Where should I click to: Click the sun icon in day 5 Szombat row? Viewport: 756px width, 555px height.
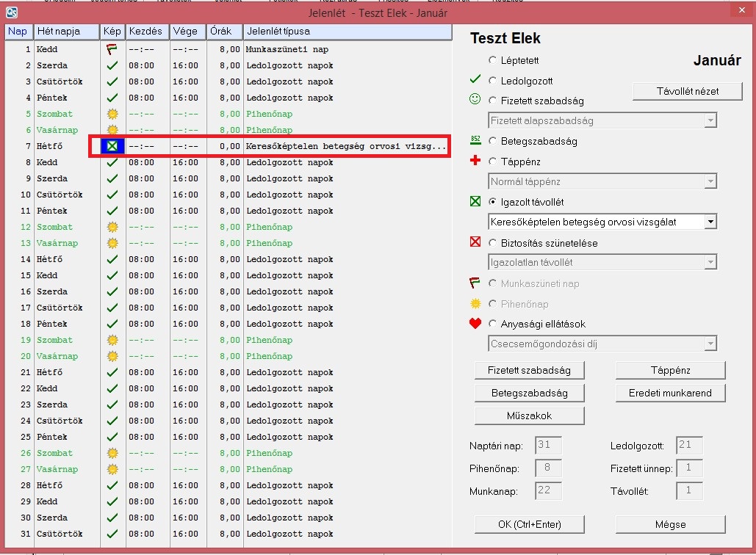(112, 114)
